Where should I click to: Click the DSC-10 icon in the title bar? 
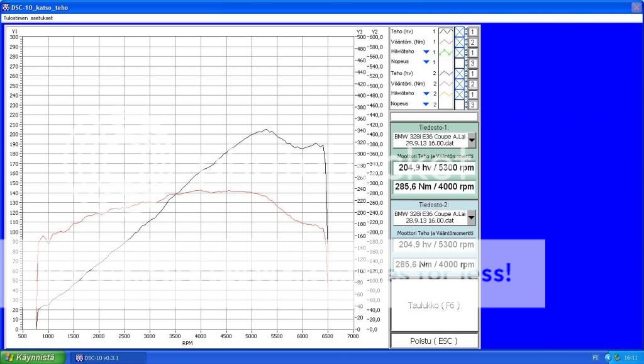tap(6, 8)
